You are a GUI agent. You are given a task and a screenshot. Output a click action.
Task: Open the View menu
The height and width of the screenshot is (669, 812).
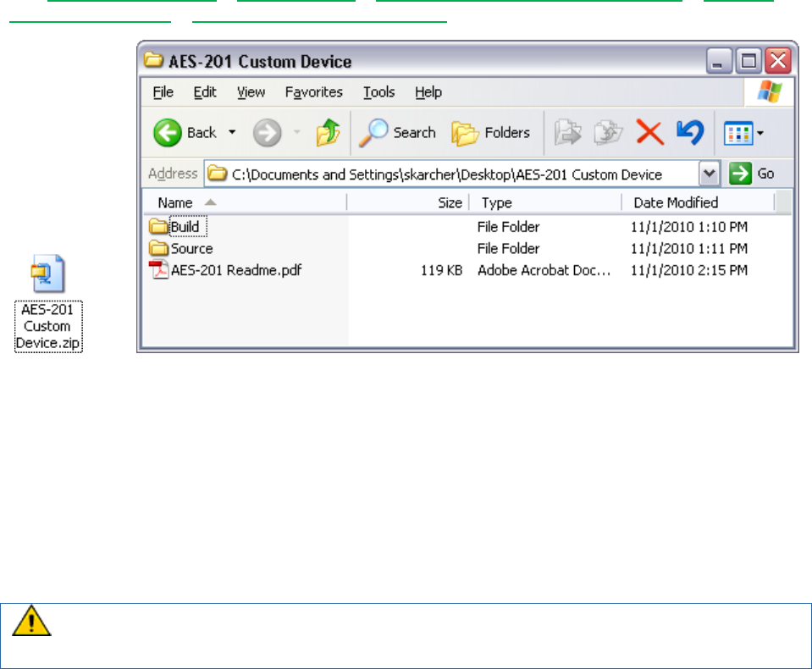pyautogui.click(x=251, y=92)
